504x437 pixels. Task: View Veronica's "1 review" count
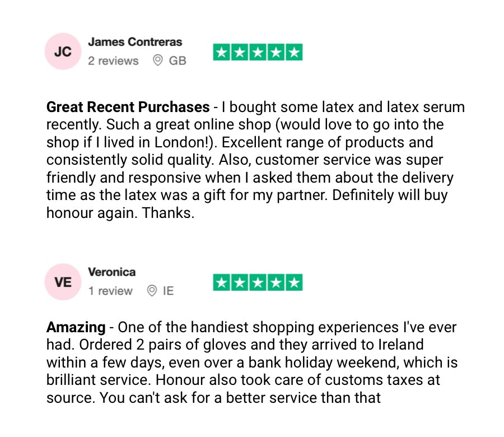pos(110,291)
